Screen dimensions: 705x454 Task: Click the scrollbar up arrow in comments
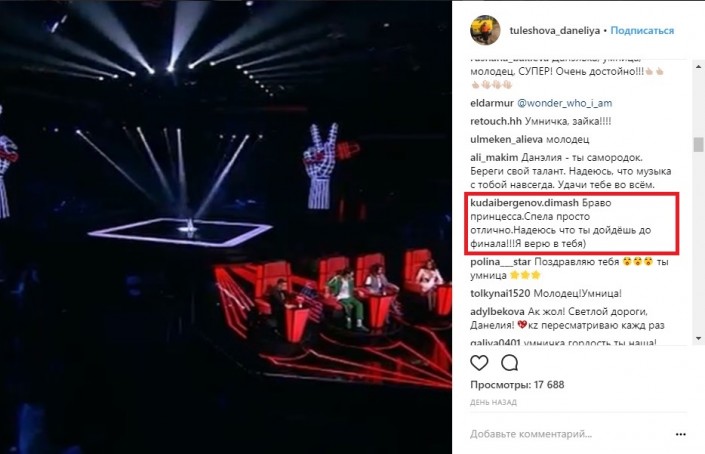(698, 67)
